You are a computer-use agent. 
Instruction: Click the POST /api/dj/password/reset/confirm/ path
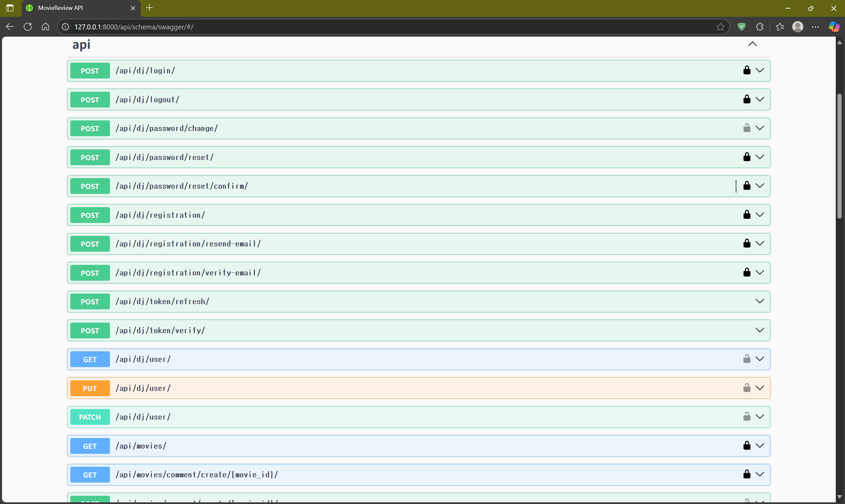[182, 186]
